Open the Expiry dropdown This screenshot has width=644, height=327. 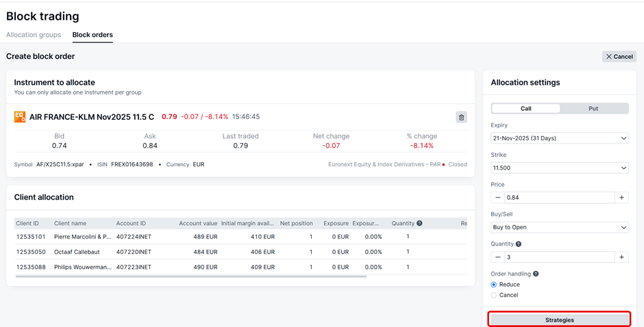pyautogui.click(x=559, y=138)
